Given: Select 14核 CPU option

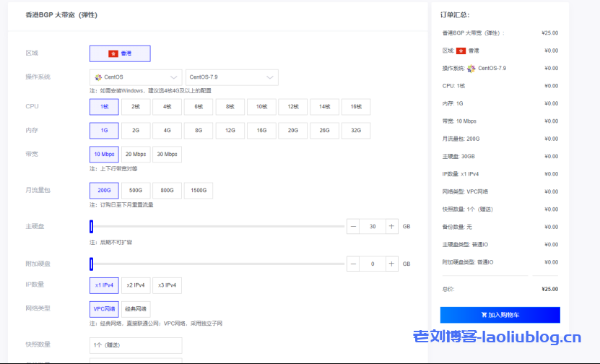Looking at the screenshot, I should click(324, 107).
